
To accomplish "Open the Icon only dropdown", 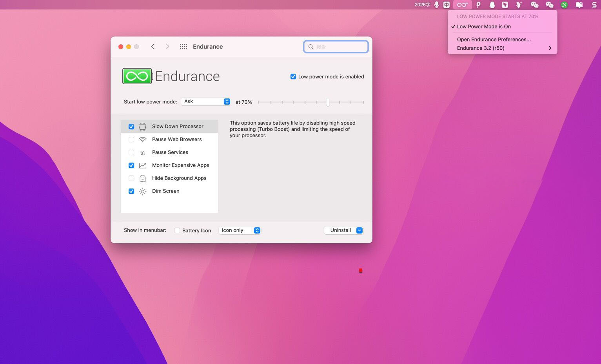I will pos(240,230).
